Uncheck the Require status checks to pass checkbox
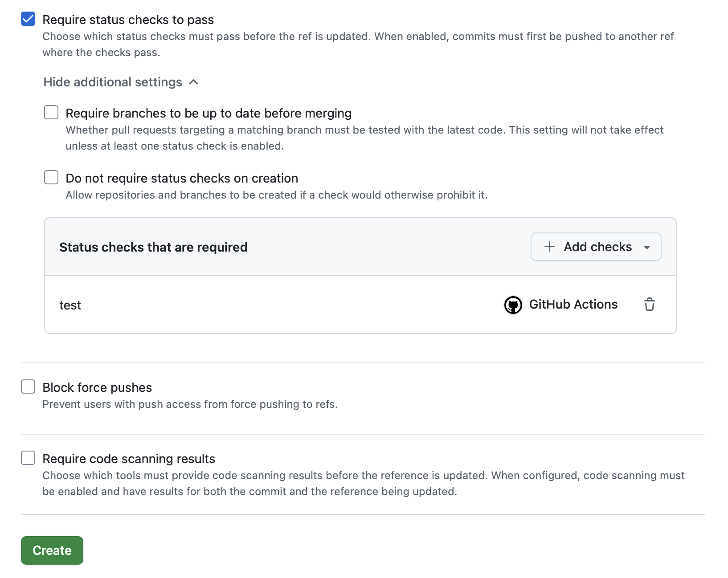 coord(28,19)
